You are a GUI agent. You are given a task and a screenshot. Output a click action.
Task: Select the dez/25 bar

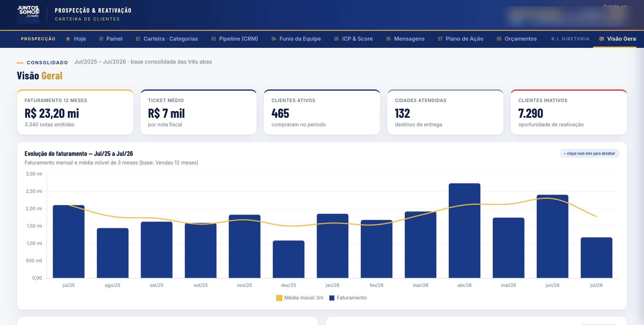(289, 259)
